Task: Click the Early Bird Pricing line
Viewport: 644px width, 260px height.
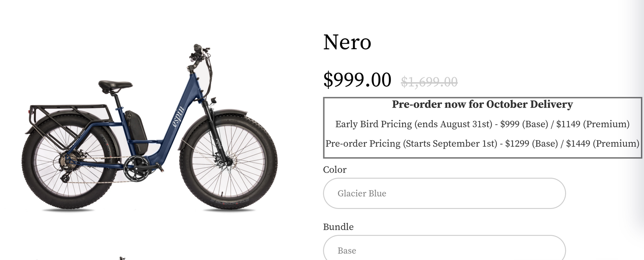Action: tap(482, 124)
